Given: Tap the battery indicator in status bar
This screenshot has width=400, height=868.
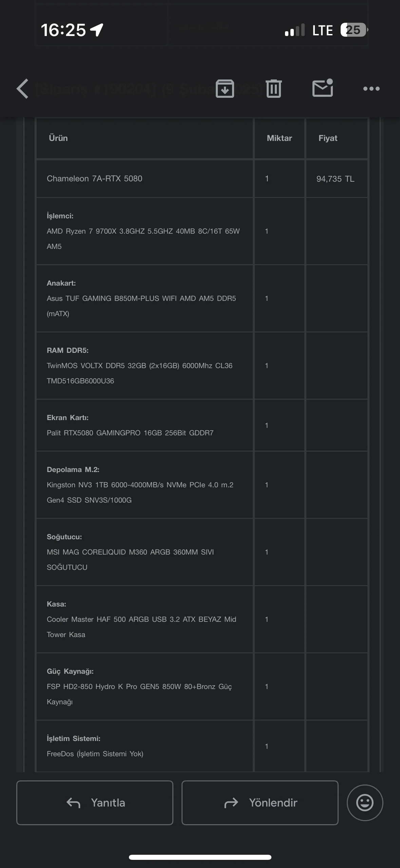Looking at the screenshot, I should click(354, 30).
